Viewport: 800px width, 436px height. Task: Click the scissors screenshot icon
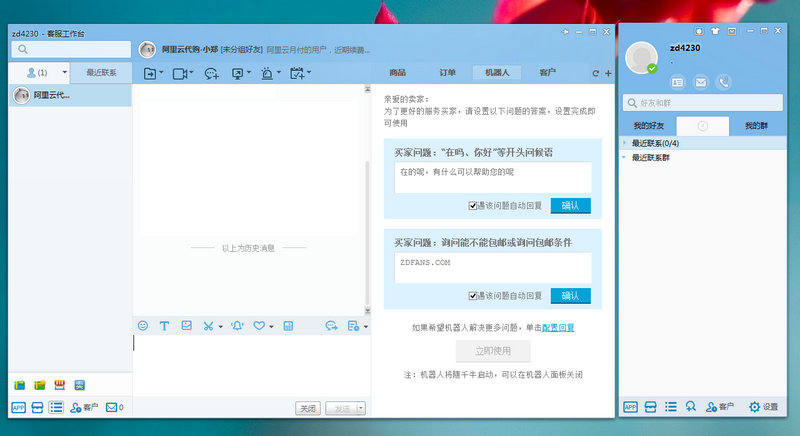pyautogui.click(x=208, y=326)
